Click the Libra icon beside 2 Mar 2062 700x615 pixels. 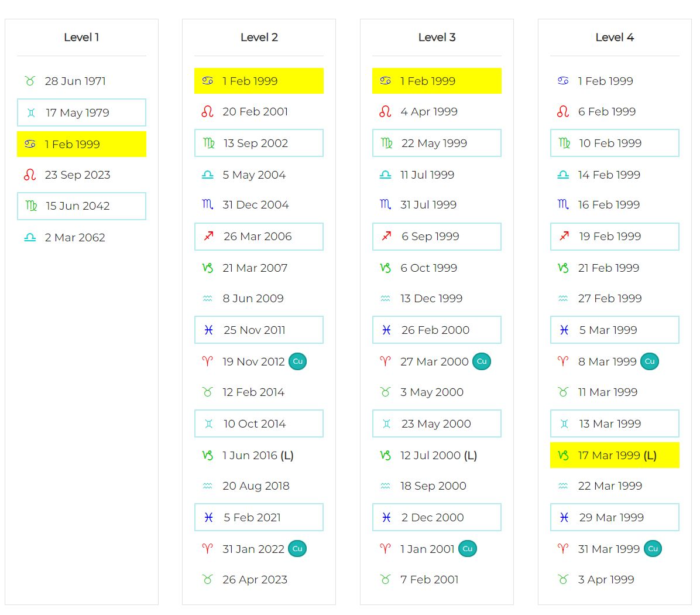pos(30,237)
